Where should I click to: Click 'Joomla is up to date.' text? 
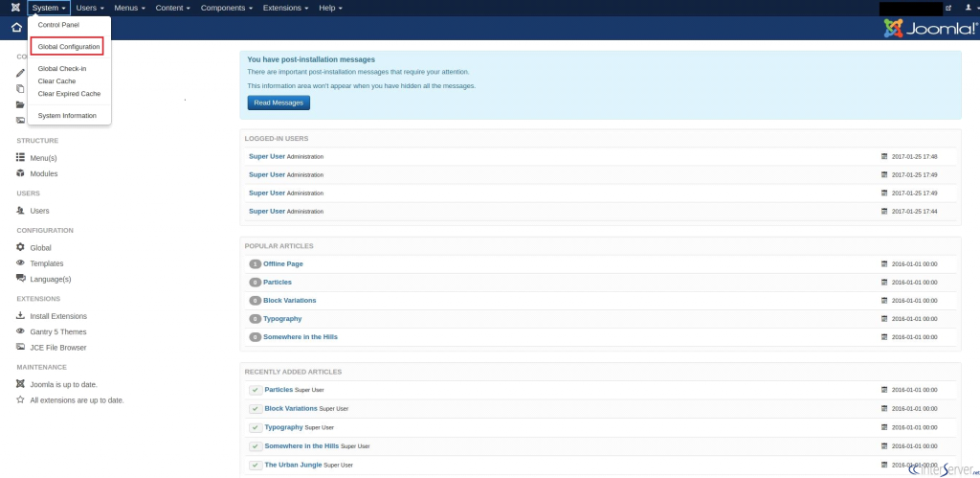coord(64,384)
